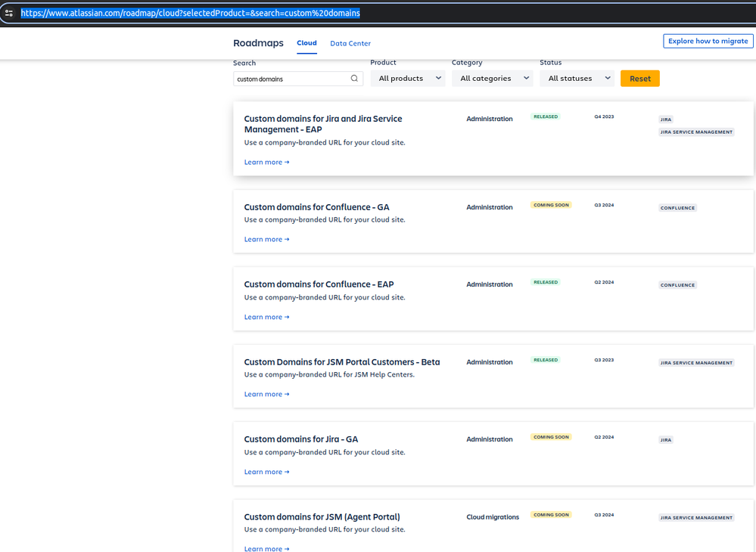Open the All statuses dropdown
This screenshot has height=552, width=756.
click(577, 78)
